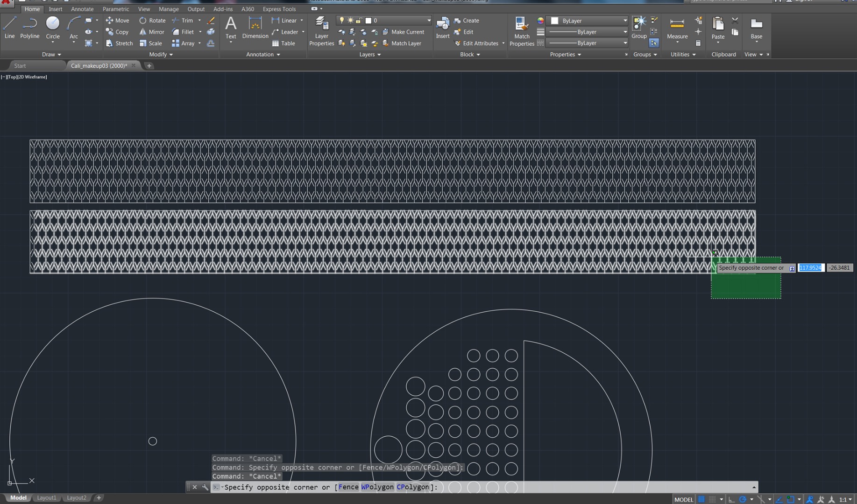
Task: Open the Quick Calculator icon
Action: click(698, 43)
